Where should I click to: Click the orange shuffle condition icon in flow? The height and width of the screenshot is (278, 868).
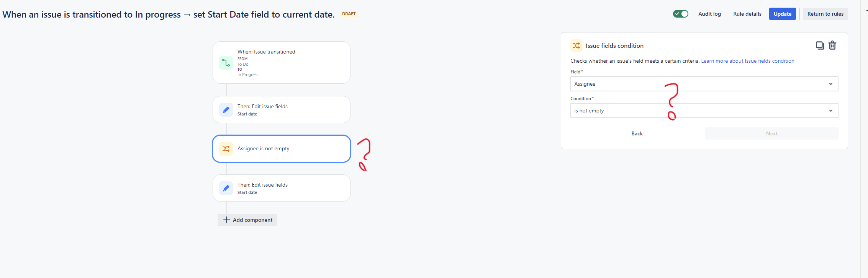[x=226, y=149]
